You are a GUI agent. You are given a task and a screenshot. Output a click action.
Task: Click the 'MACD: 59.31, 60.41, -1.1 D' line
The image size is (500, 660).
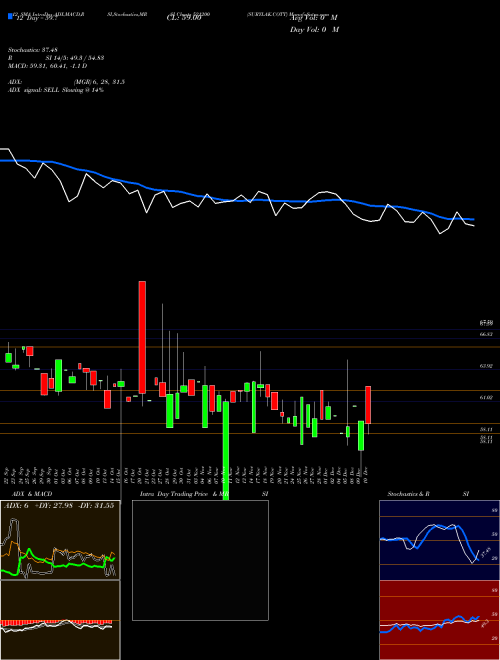[x=48, y=66]
